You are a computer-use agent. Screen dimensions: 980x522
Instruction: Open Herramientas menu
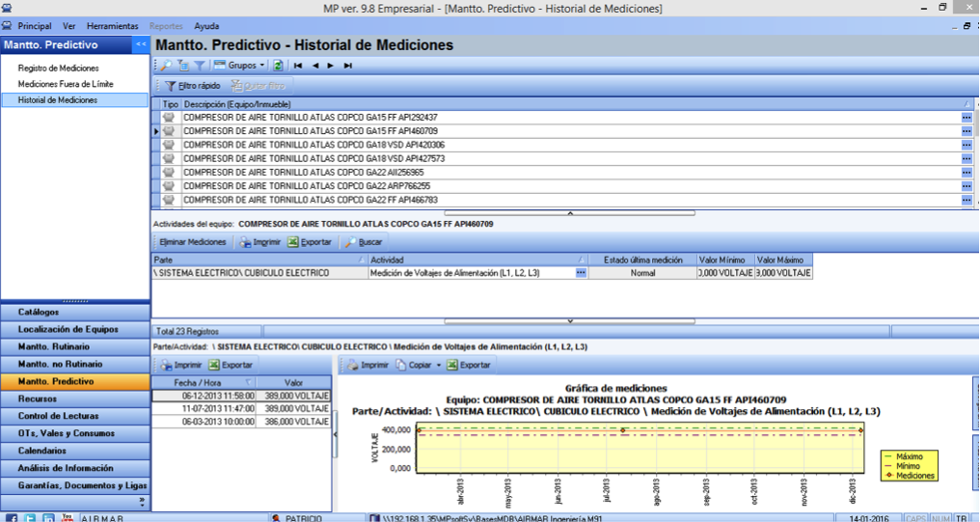pos(113,26)
